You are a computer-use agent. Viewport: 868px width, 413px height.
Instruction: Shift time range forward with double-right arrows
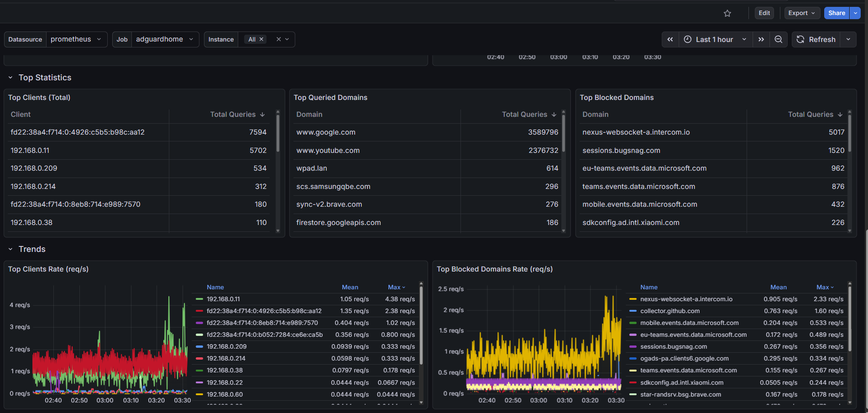[x=761, y=40]
